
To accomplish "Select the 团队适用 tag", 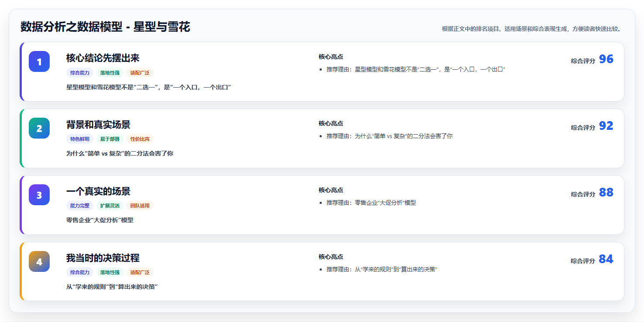I will click(x=140, y=206).
